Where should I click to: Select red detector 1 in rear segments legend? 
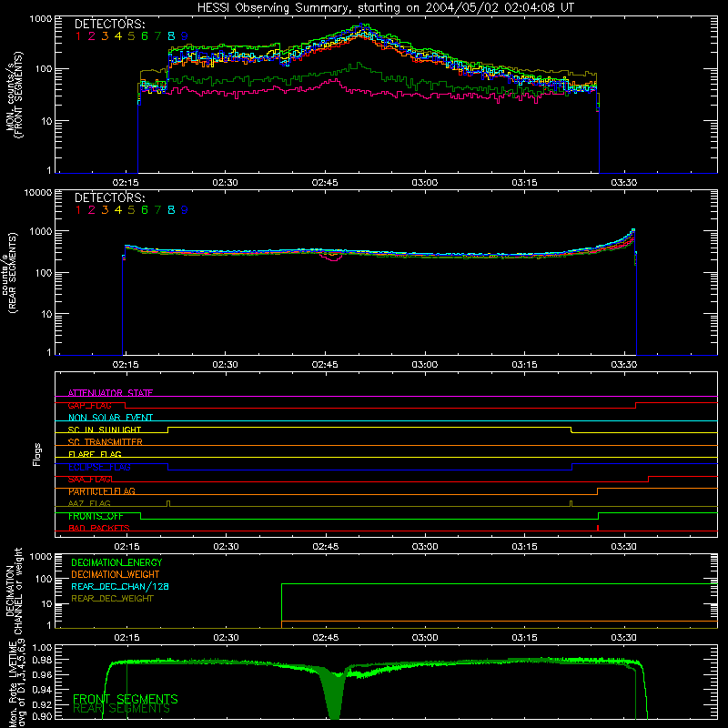pos(78,210)
